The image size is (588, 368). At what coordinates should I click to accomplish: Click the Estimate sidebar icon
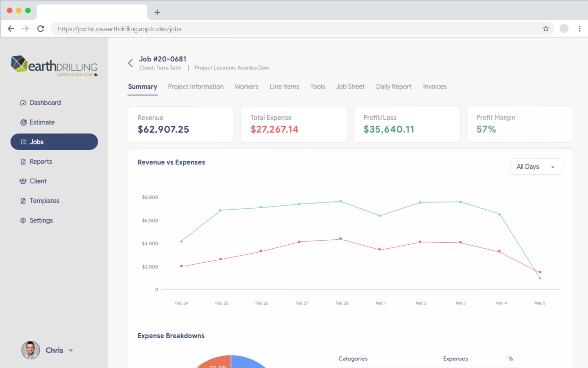pos(23,123)
